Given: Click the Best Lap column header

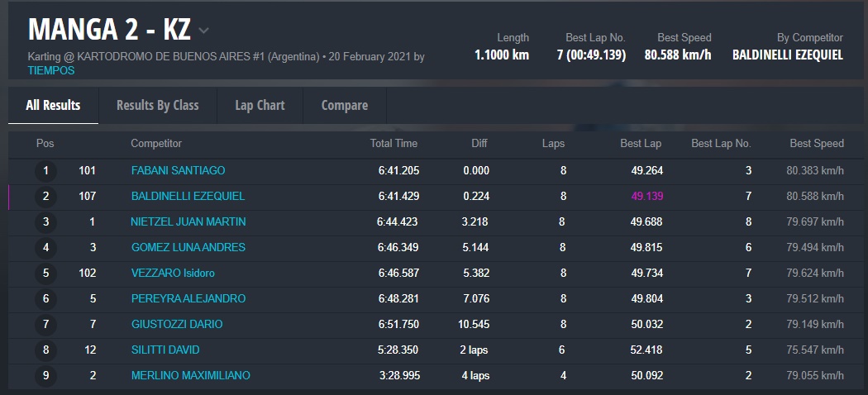Looking at the screenshot, I should [x=641, y=144].
